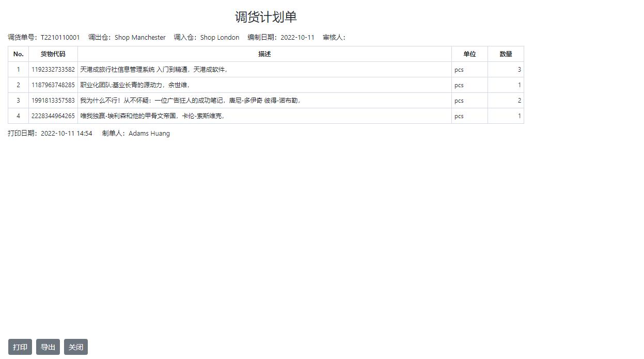Click the 导出 export button
644x359 pixels.
point(48,347)
